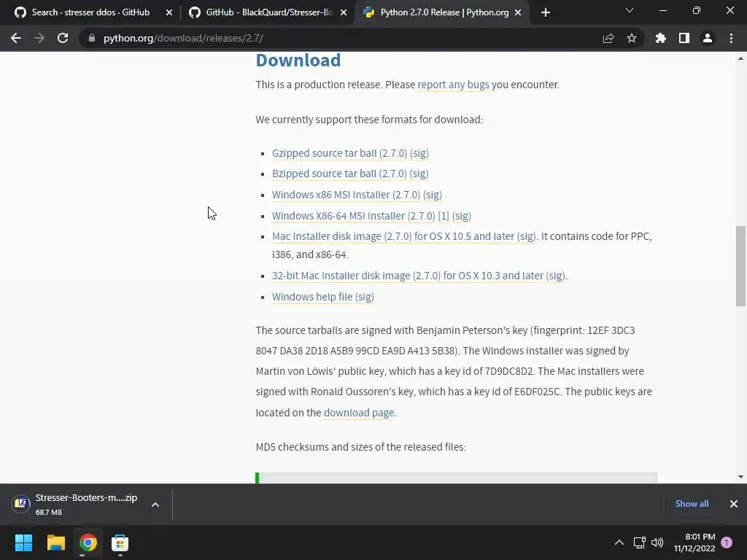Screen dimensions: 747x560
Task: Click the 'Download' section heading
Action: pyautogui.click(x=298, y=60)
